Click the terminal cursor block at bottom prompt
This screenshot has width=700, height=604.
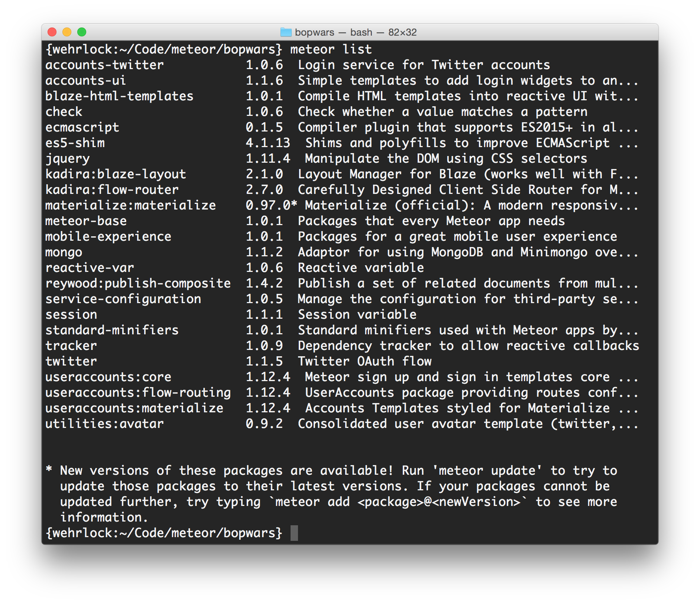(294, 533)
